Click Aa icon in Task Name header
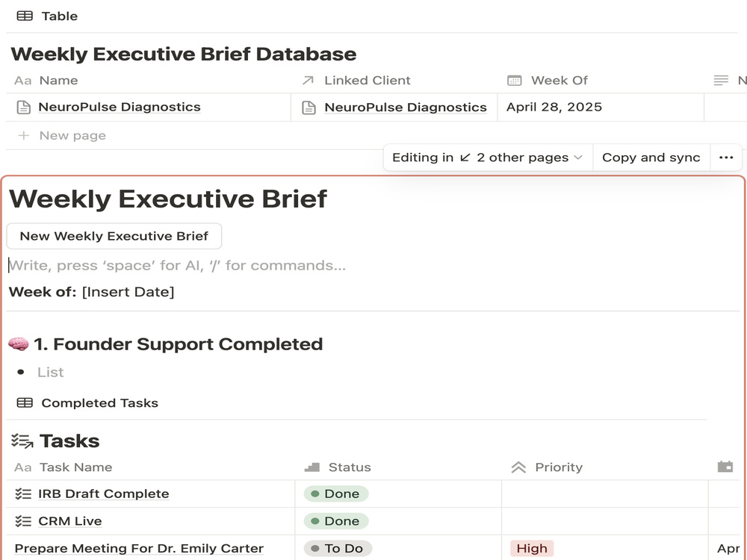Image resolution: width=747 pixels, height=560 pixels. [23, 467]
